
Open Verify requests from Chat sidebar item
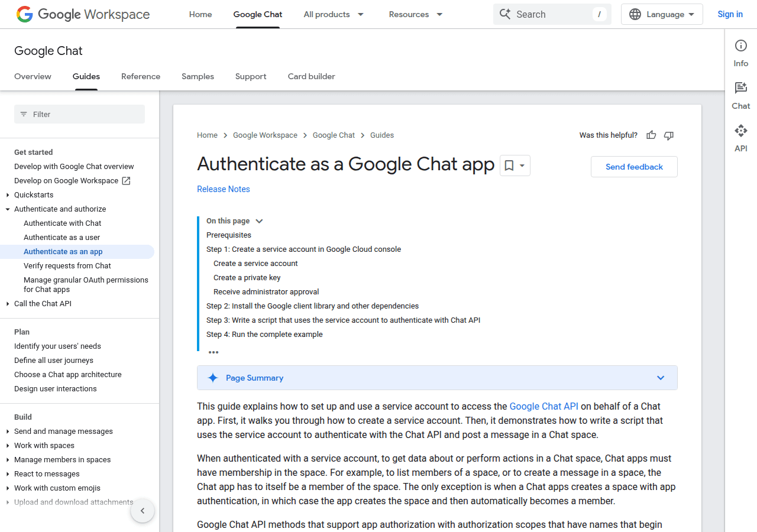[x=67, y=266]
